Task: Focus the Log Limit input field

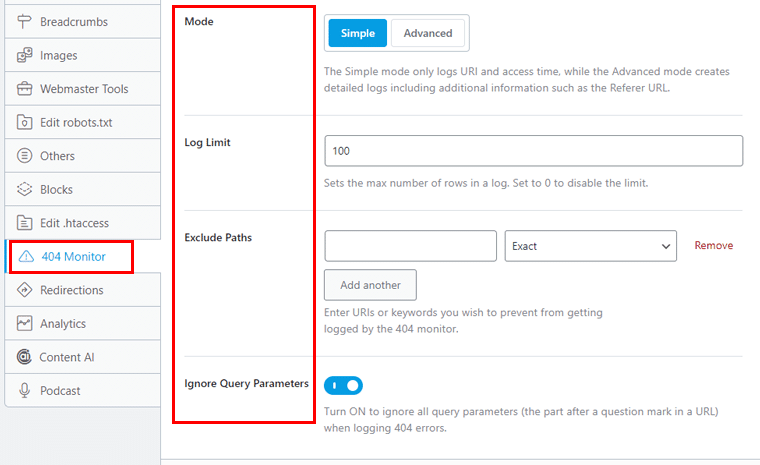Action: tap(533, 151)
